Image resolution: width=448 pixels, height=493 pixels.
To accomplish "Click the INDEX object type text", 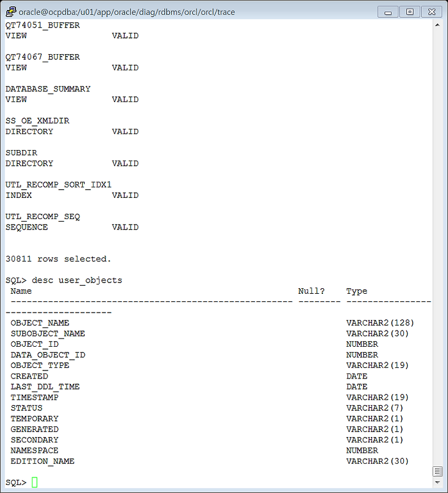I will point(19,195).
